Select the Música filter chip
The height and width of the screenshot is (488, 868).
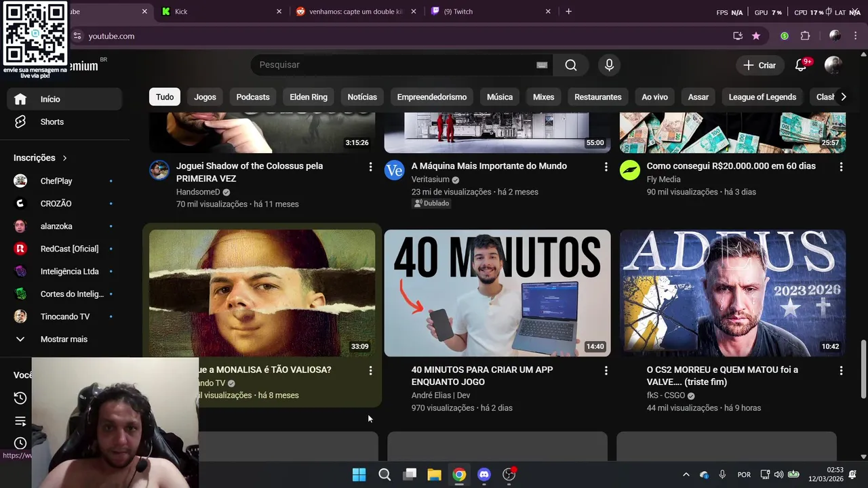pyautogui.click(x=500, y=97)
